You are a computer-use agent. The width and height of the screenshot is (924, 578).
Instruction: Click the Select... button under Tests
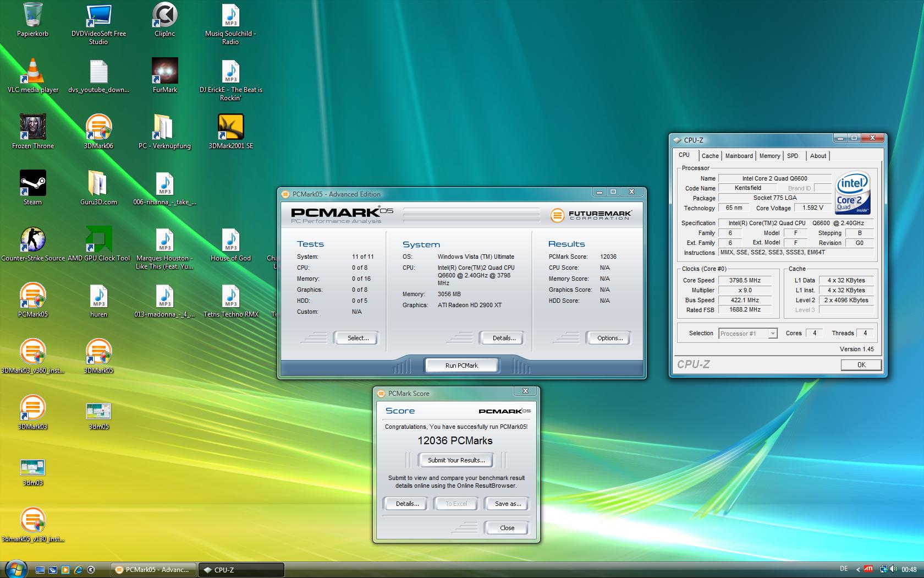[356, 338]
